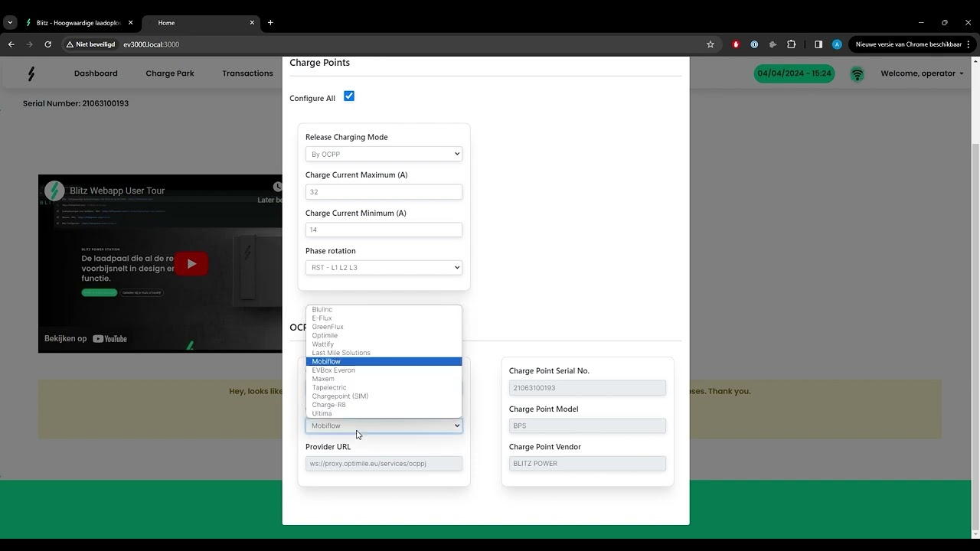The height and width of the screenshot is (551, 980).
Task: Uncheck the Configure All checkbox
Action: (x=349, y=96)
